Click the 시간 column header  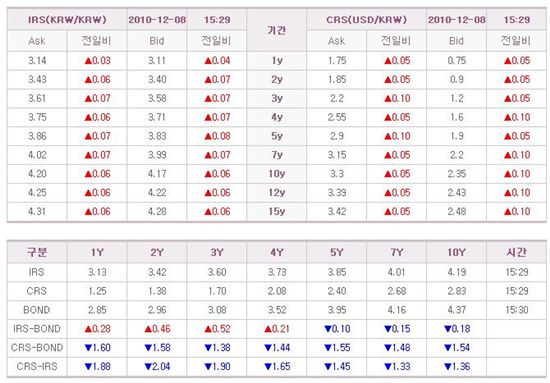(x=516, y=252)
